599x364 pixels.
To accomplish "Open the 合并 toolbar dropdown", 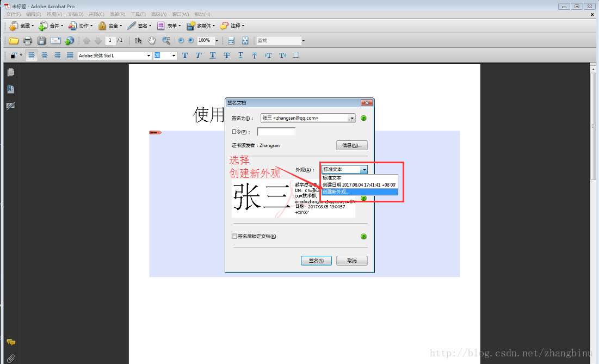I will click(x=51, y=26).
